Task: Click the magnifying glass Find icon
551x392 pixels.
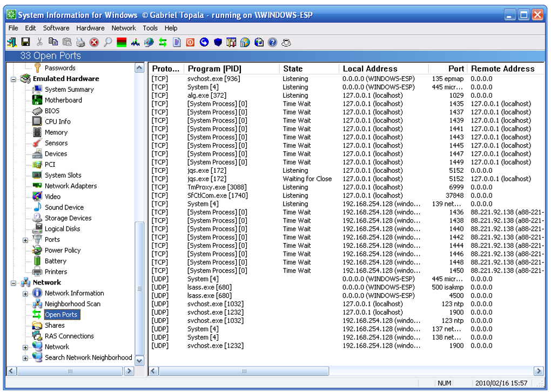Action: coord(108,42)
